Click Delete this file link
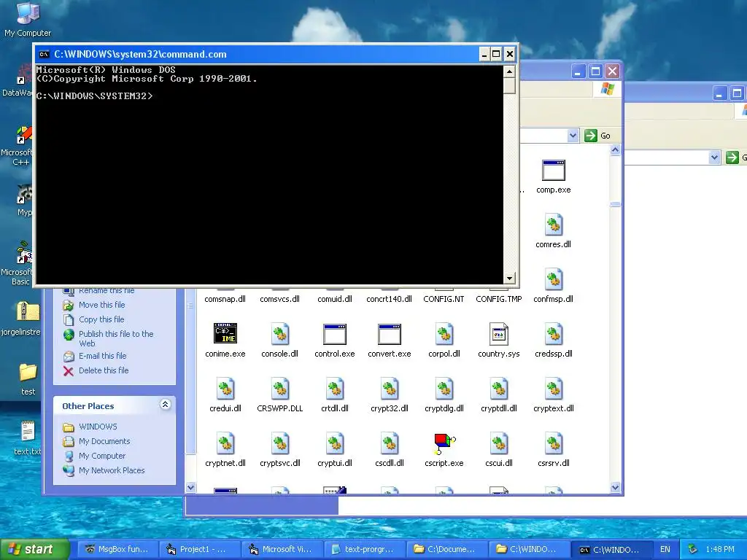This screenshot has height=560, width=747. [104, 370]
